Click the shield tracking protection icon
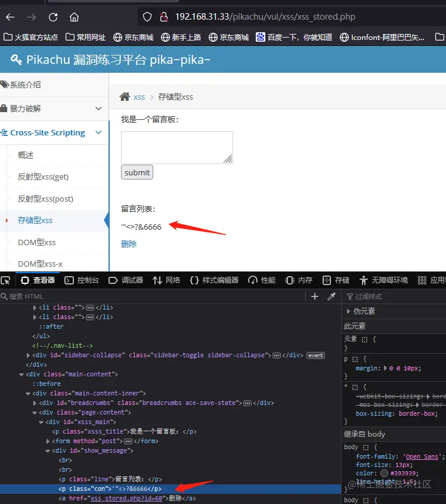 [147, 17]
